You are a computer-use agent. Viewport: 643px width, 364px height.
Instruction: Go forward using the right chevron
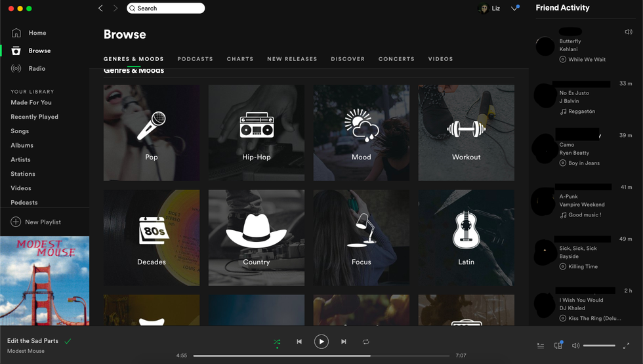[115, 9]
